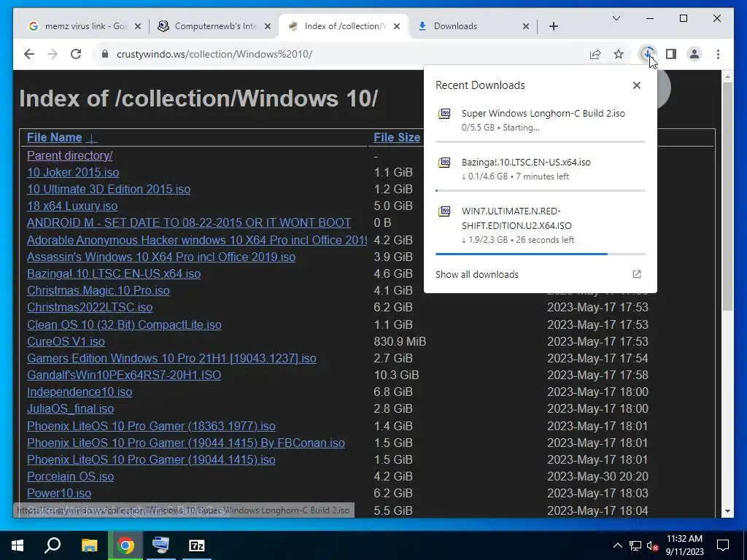The height and width of the screenshot is (560, 747).
Task: Sort the listing by File Size
Action: pyautogui.click(x=397, y=137)
